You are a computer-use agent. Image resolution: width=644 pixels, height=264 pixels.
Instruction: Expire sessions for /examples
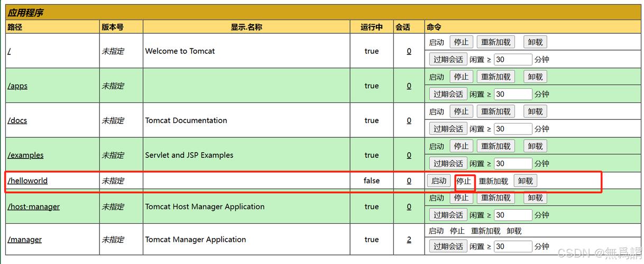tap(448, 164)
